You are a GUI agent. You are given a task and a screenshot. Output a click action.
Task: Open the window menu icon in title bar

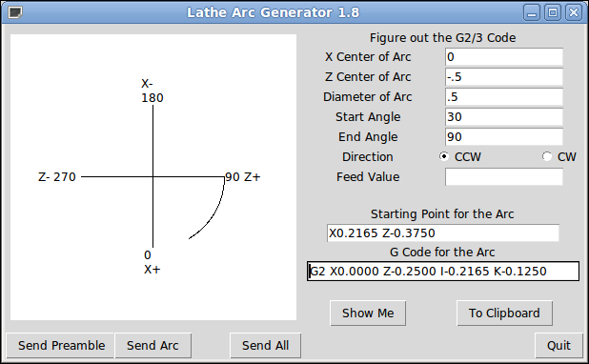pyautogui.click(x=15, y=12)
